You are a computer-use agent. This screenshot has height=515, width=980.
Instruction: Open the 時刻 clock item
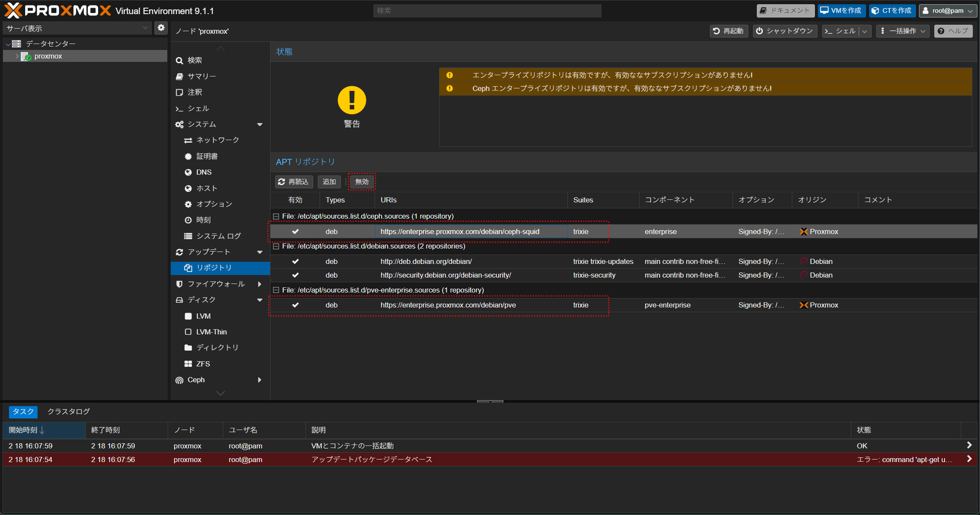203,220
